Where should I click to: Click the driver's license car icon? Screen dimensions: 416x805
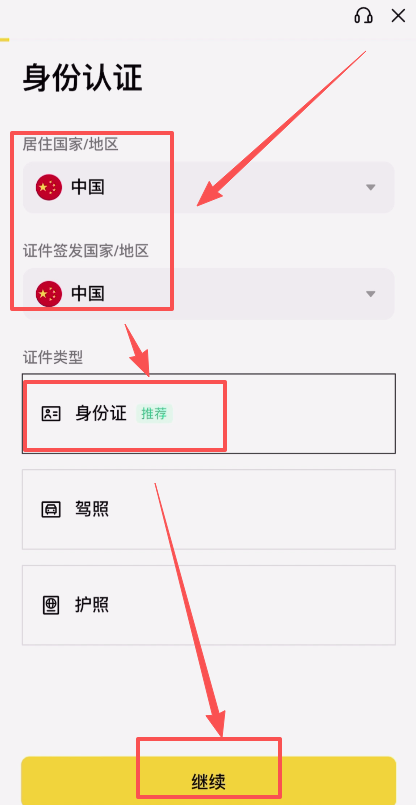(x=51, y=509)
